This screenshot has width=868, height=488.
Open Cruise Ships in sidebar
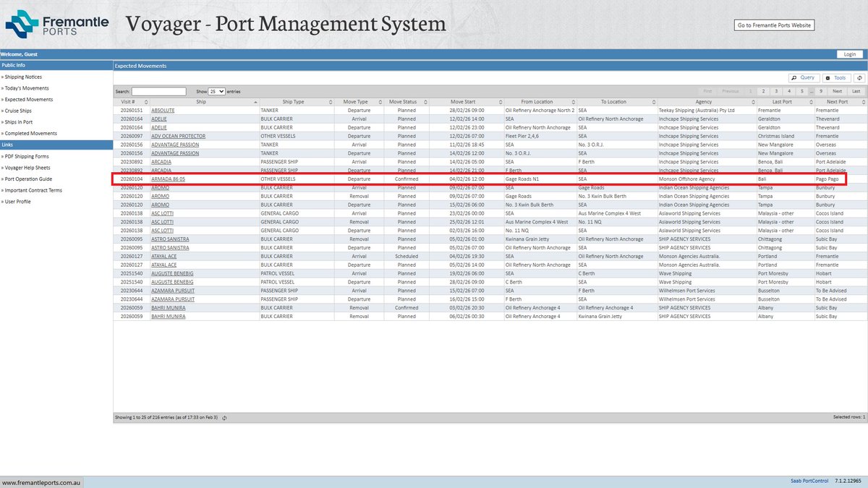point(17,111)
